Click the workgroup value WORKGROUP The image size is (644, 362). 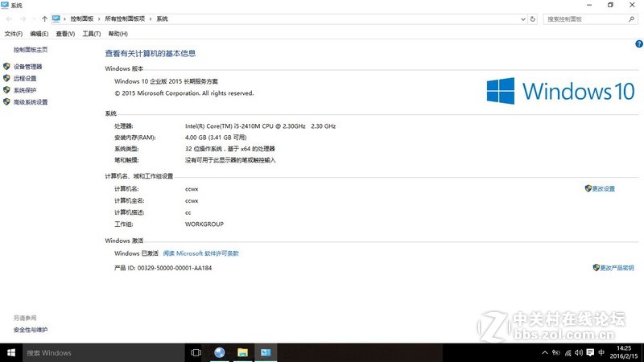tap(204, 224)
